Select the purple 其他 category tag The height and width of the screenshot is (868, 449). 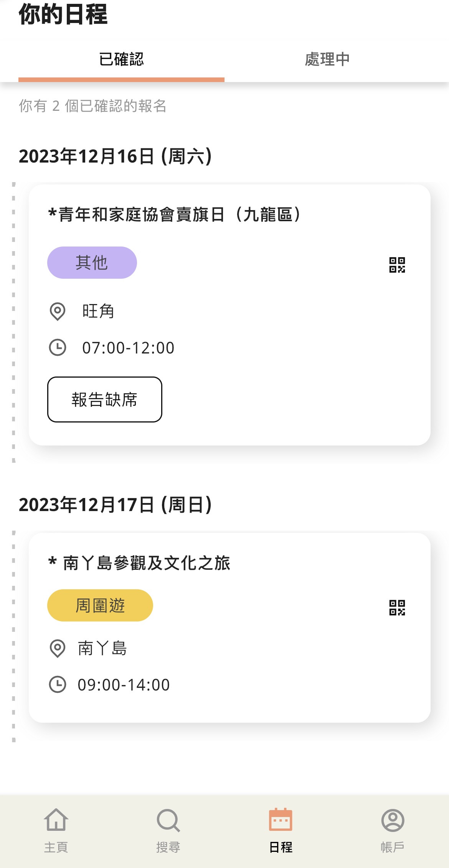pyautogui.click(x=92, y=263)
